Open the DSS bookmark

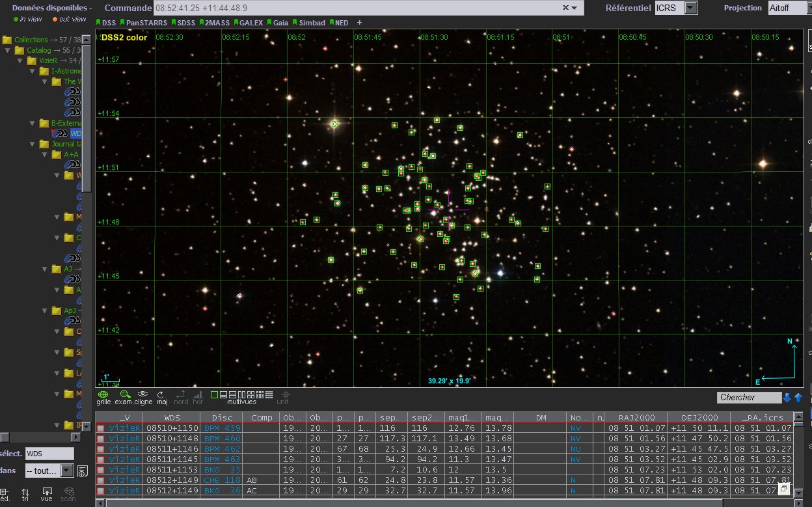click(x=107, y=23)
